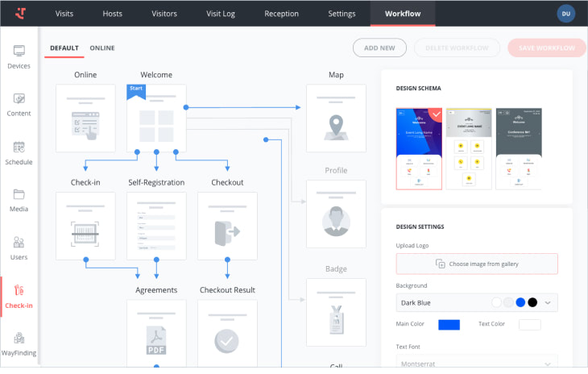Select the white background color option
This screenshot has height=374, width=588.
[497, 302]
